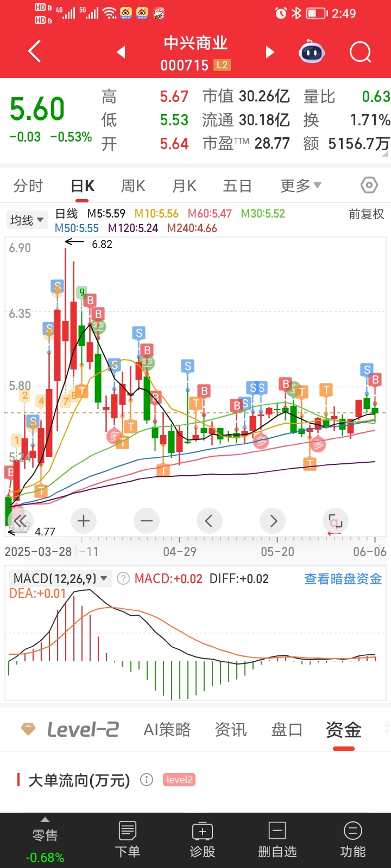Open 功能 functions menu icon

click(x=353, y=839)
